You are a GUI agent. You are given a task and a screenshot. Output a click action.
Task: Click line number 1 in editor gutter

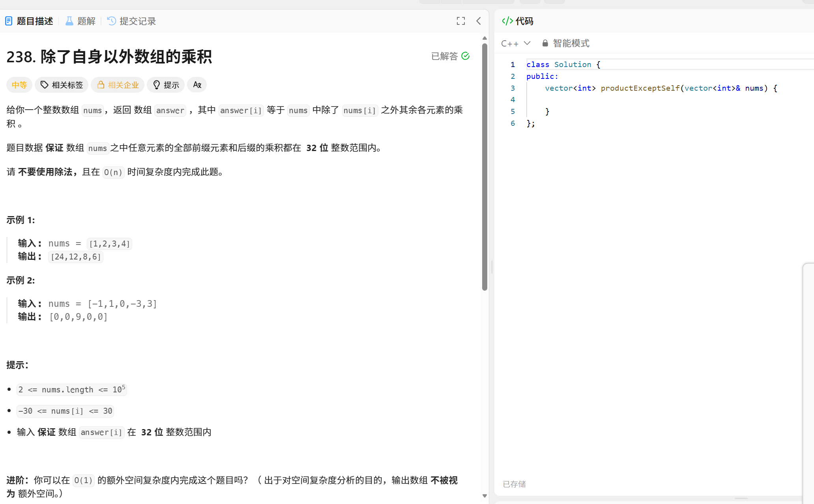513,64
